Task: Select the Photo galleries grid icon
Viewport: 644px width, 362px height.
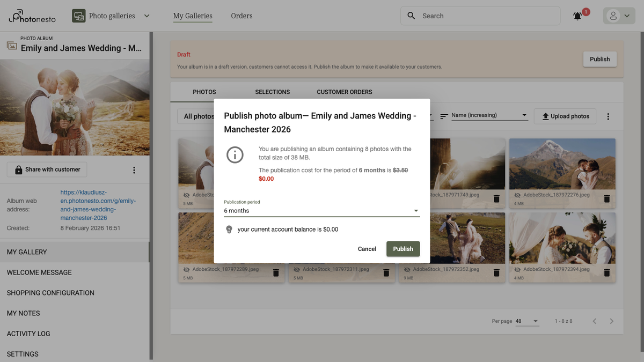Action: point(78,16)
